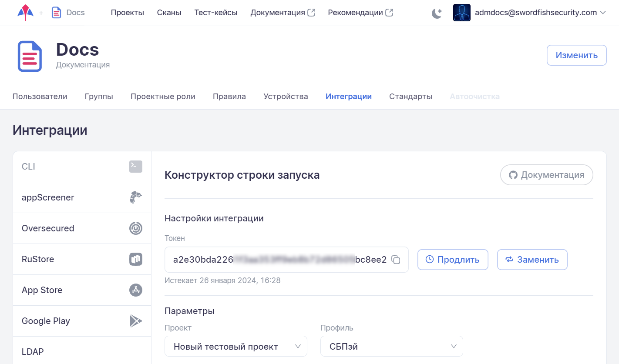The height and width of the screenshot is (364, 619).
Task: Open the CLI integration item
Action: tap(82, 167)
